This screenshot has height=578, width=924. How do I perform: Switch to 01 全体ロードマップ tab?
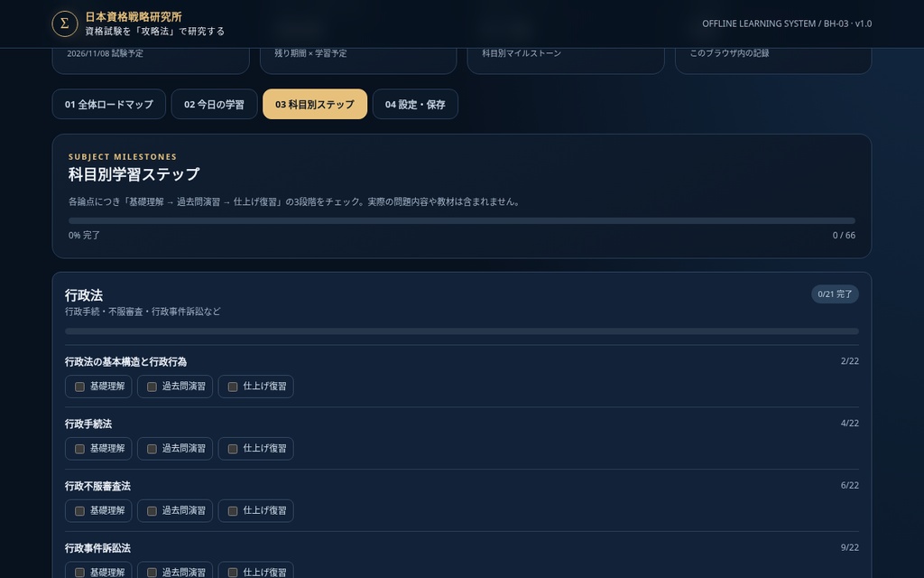click(109, 105)
